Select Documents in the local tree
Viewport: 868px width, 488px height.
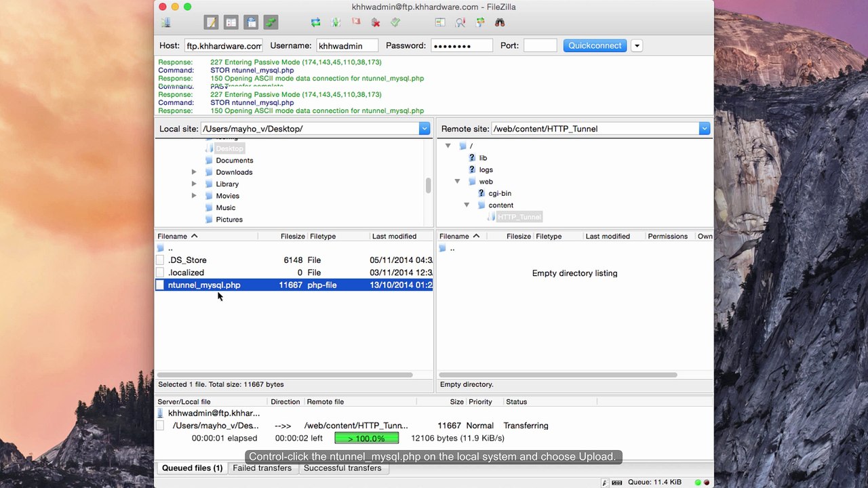pyautogui.click(x=235, y=161)
